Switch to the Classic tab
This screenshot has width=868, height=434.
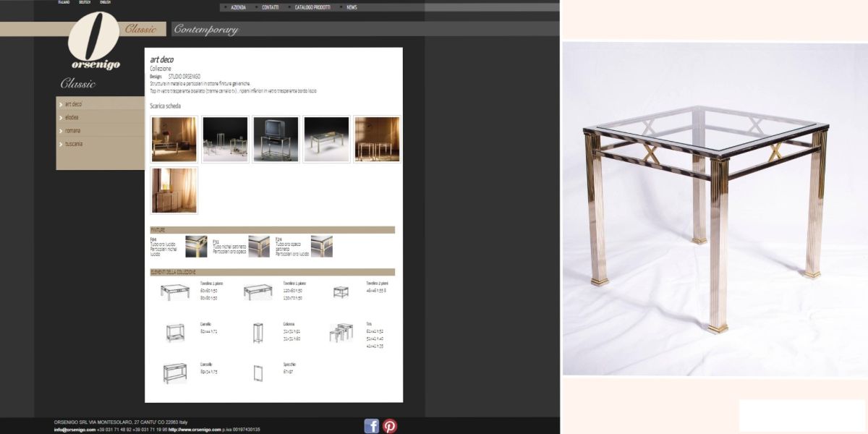click(x=140, y=30)
